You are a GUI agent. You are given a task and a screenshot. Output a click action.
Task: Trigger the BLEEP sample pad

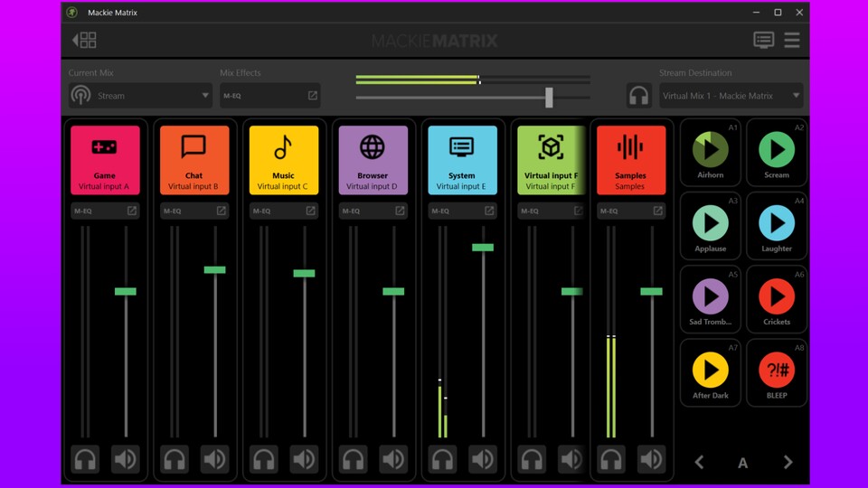click(x=777, y=371)
